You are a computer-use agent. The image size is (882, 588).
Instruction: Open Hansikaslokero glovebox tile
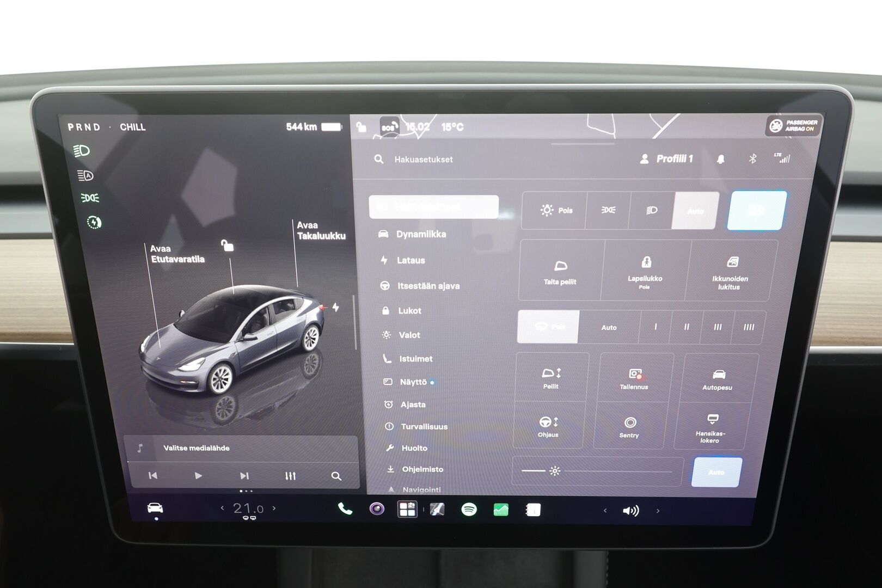[710, 428]
